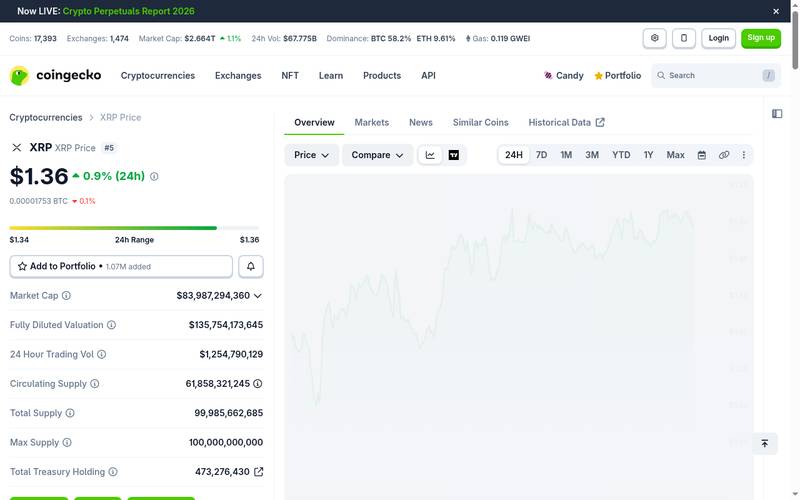The height and width of the screenshot is (500, 800).
Task: Open the Learn menu
Action: click(x=331, y=76)
